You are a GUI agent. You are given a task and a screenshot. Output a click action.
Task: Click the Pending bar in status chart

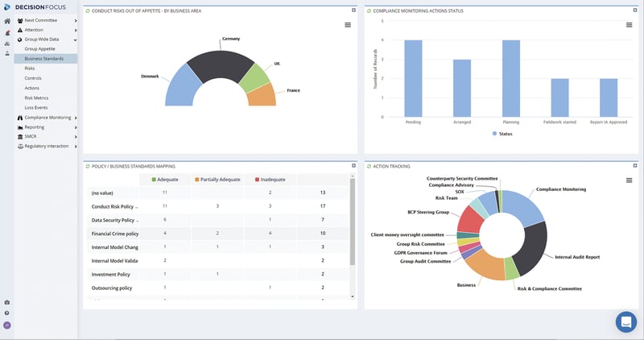(413, 78)
